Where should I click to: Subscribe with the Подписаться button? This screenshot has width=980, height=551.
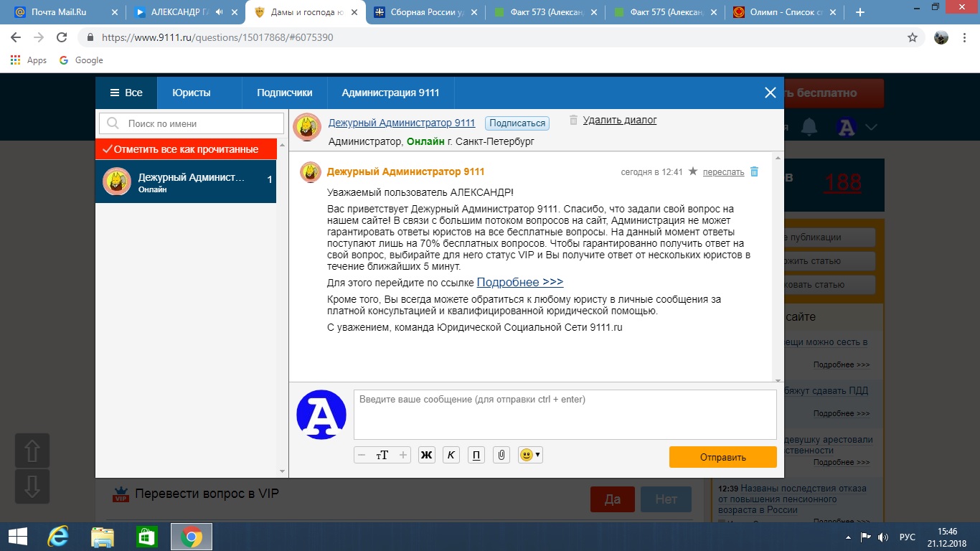517,123
